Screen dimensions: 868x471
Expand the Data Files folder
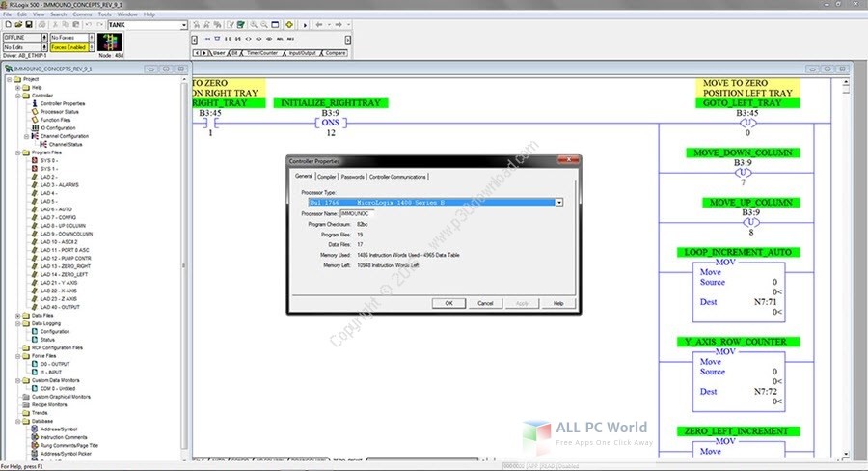click(x=17, y=316)
